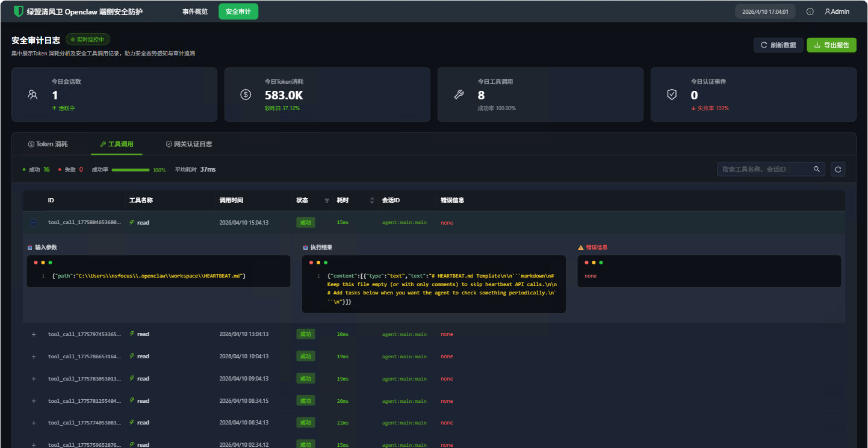The image size is (868, 448).
Task: Click the red dot in the 输入参数 code block
Action: 36,263
